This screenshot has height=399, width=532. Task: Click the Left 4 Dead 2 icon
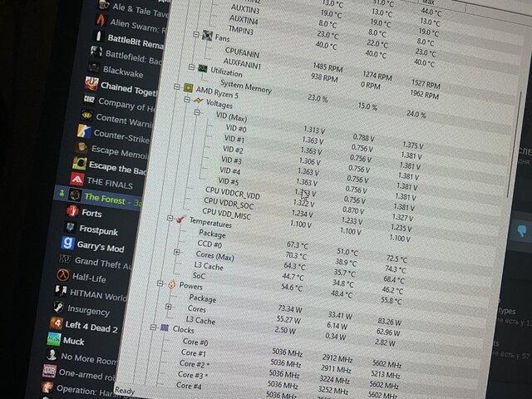pyautogui.click(x=57, y=323)
